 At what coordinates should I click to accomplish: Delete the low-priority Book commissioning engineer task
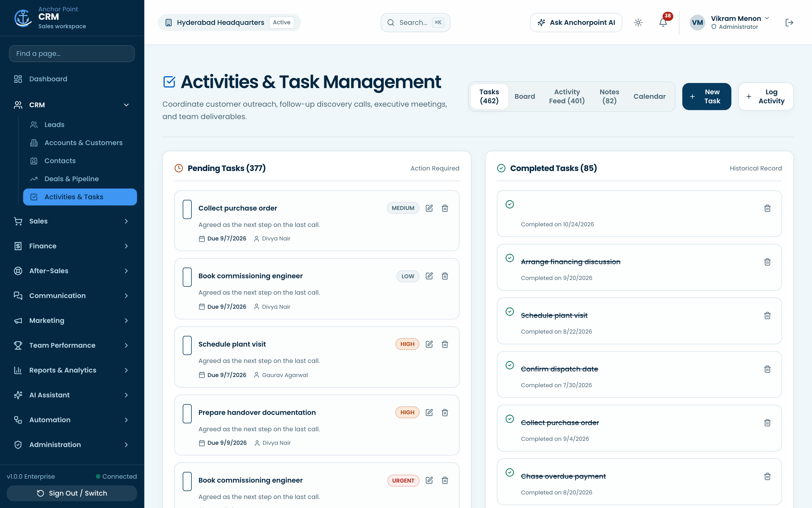coord(445,276)
